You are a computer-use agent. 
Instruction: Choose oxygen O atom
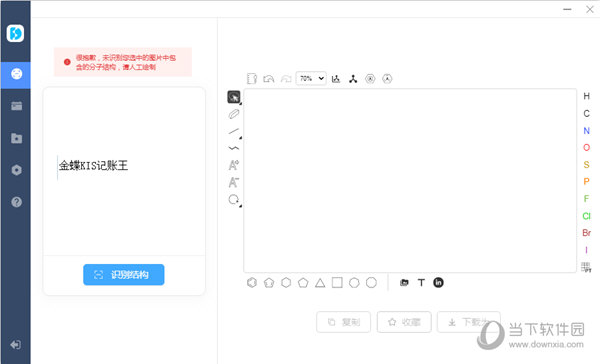(586, 147)
